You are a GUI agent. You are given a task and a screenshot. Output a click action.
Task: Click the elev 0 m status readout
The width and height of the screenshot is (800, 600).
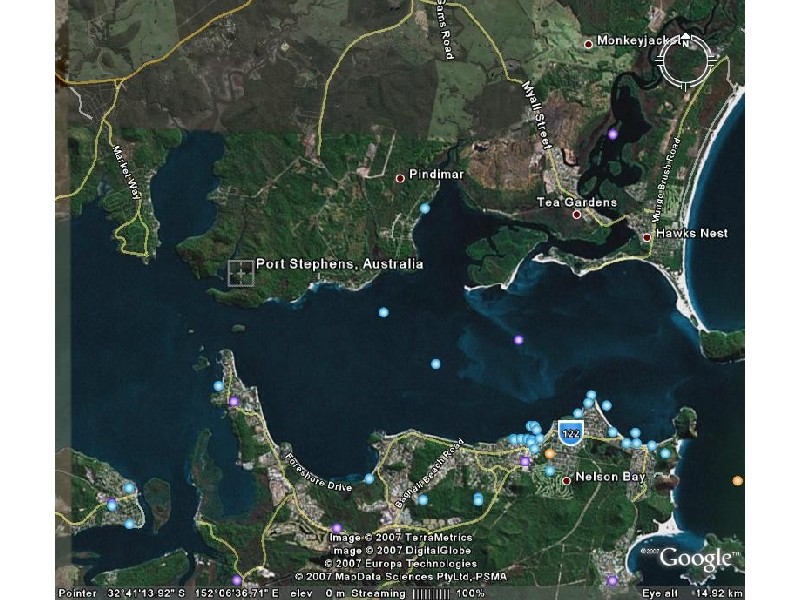click(318, 593)
